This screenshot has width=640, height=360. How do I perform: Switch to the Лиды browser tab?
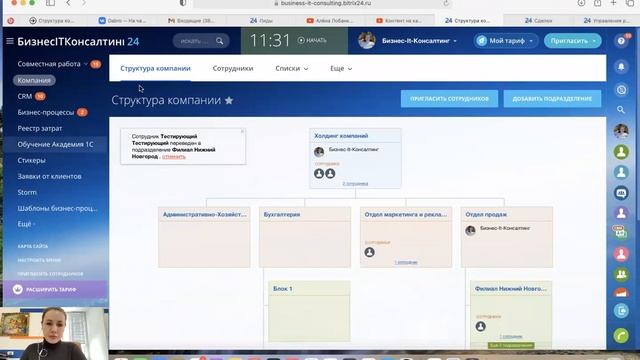261,20
